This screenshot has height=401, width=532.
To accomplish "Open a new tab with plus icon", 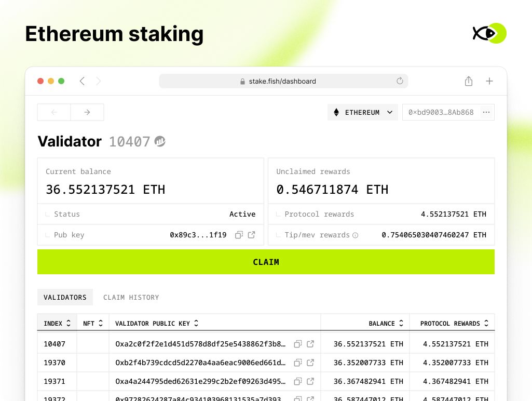I will coord(489,81).
